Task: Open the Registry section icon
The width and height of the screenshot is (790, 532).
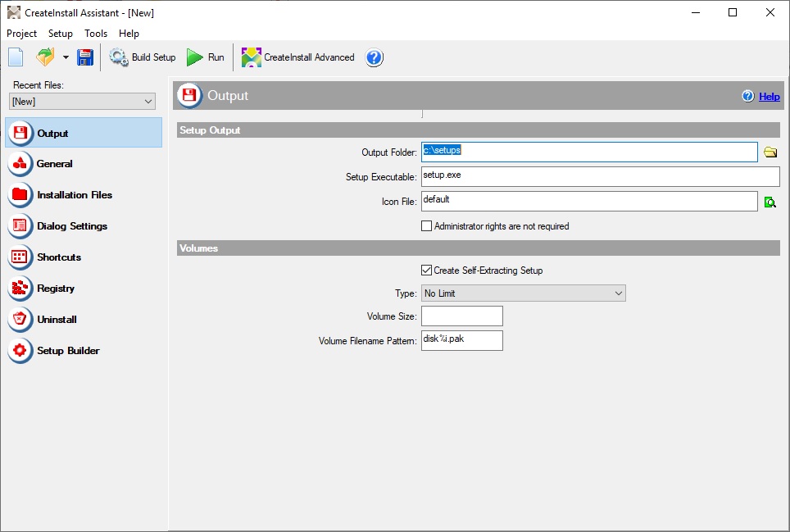Action: click(20, 289)
